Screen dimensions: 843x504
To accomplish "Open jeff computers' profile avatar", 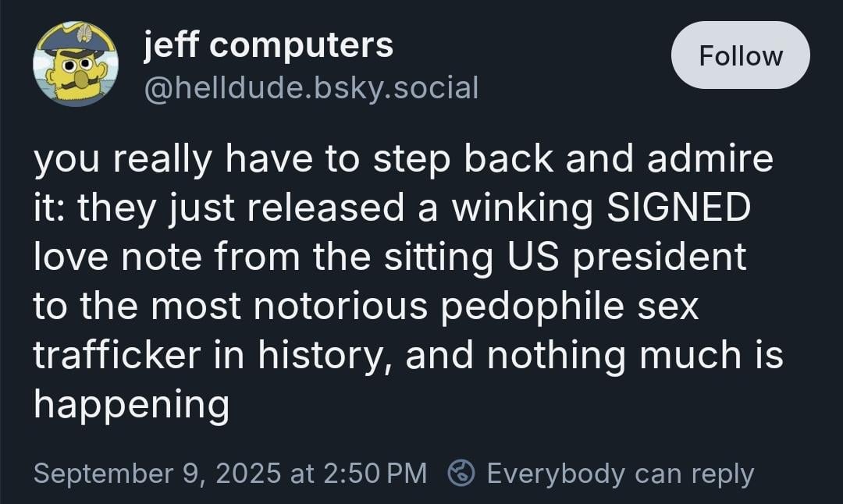I will pos(76,64).
